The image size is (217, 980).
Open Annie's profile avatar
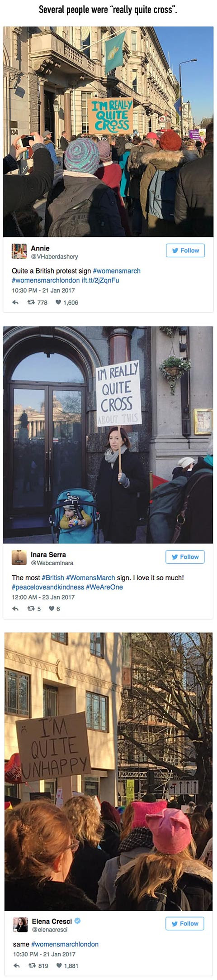pos(19,251)
